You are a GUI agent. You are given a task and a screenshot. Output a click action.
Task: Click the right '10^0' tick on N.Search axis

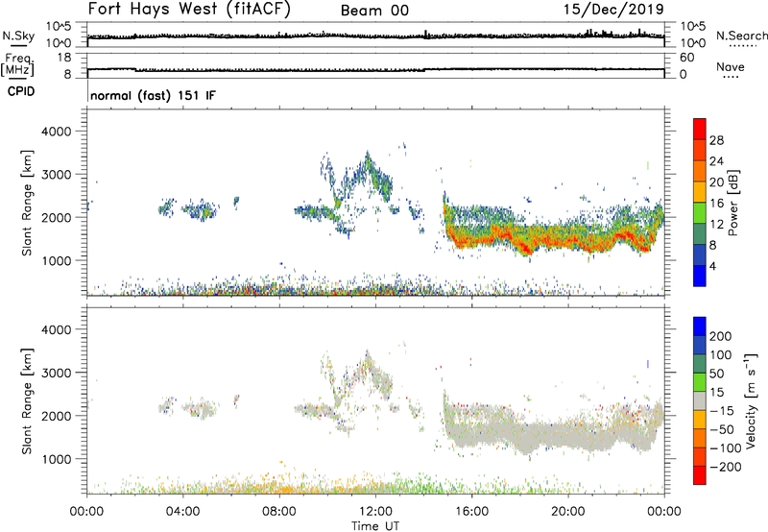pyautogui.click(x=693, y=43)
